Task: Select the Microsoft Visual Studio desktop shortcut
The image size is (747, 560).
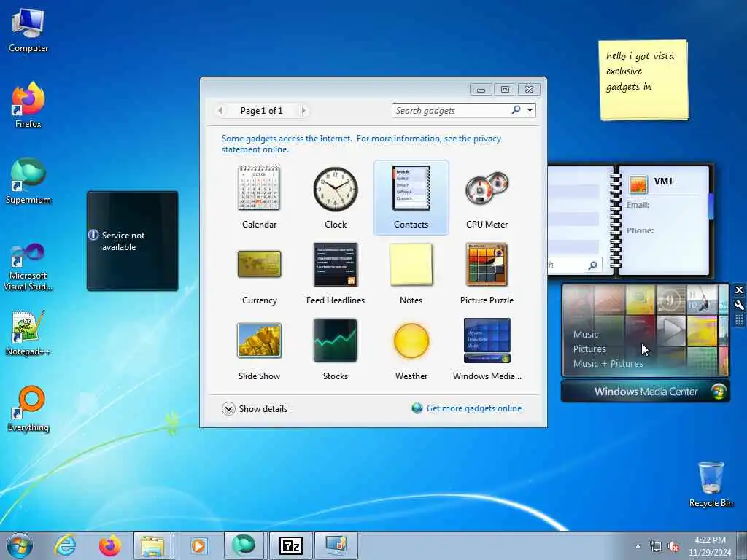Action: [x=28, y=267]
